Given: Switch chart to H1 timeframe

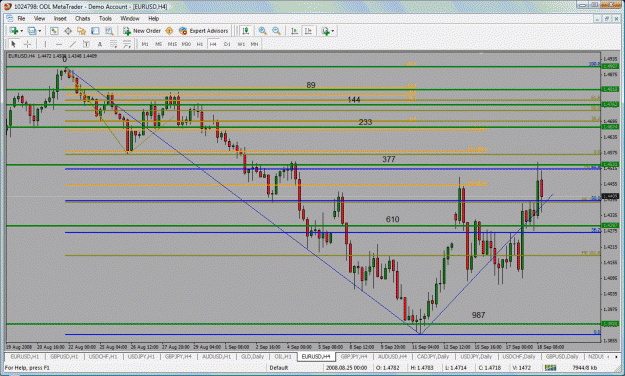Looking at the screenshot, I should coord(200,44).
